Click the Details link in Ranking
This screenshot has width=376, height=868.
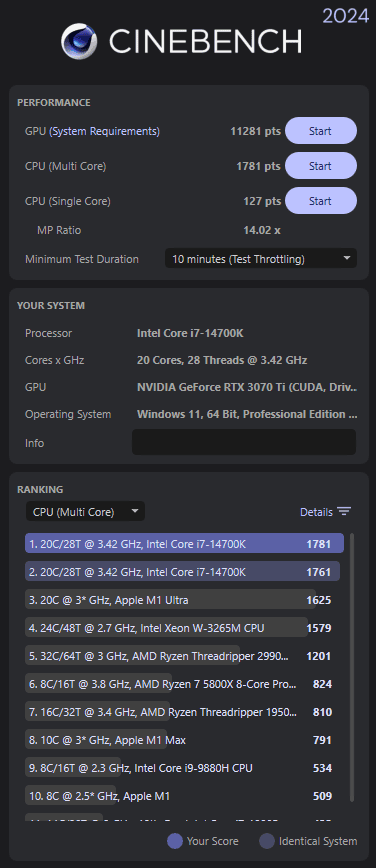pos(316,512)
